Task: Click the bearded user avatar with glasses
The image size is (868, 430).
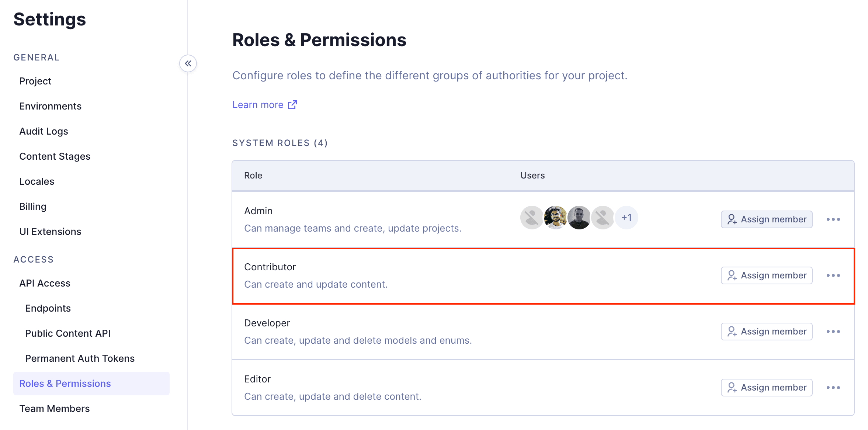Action: [x=555, y=218]
